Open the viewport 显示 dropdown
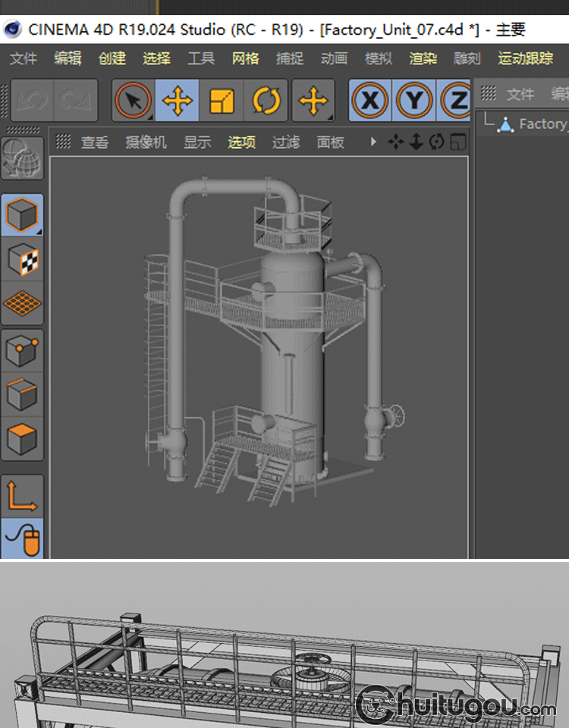The width and height of the screenshot is (569, 728). point(197,142)
